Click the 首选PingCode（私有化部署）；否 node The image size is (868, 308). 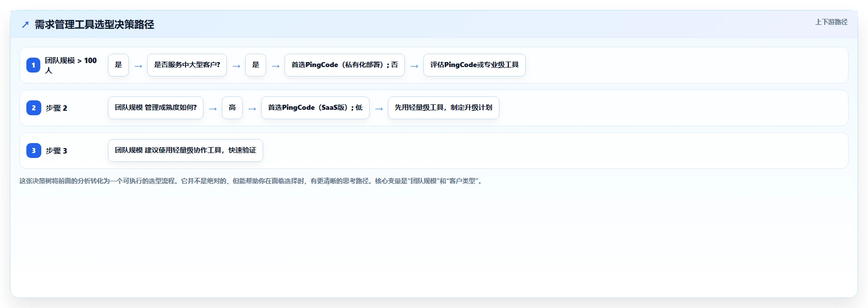pyautogui.click(x=345, y=65)
